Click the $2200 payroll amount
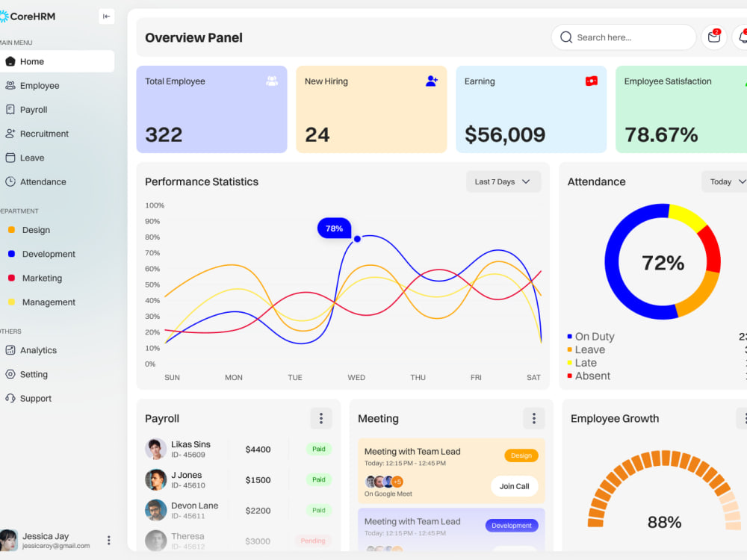 [x=258, y=511]
